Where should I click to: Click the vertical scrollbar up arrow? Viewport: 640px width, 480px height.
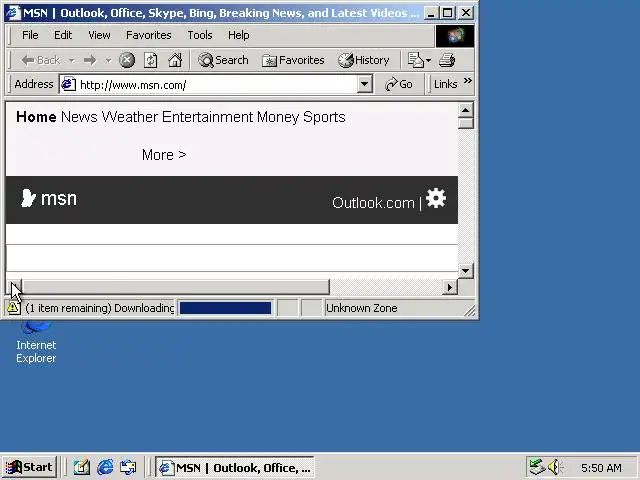[x=466, y=111]
